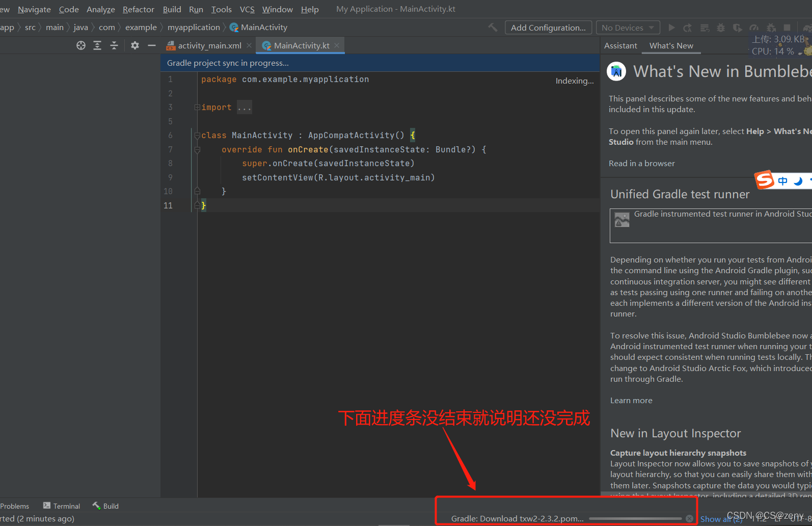This screenshot has width=812, height=526.
Task: Open the Problems tool window
Action: (x=14, y=506)
